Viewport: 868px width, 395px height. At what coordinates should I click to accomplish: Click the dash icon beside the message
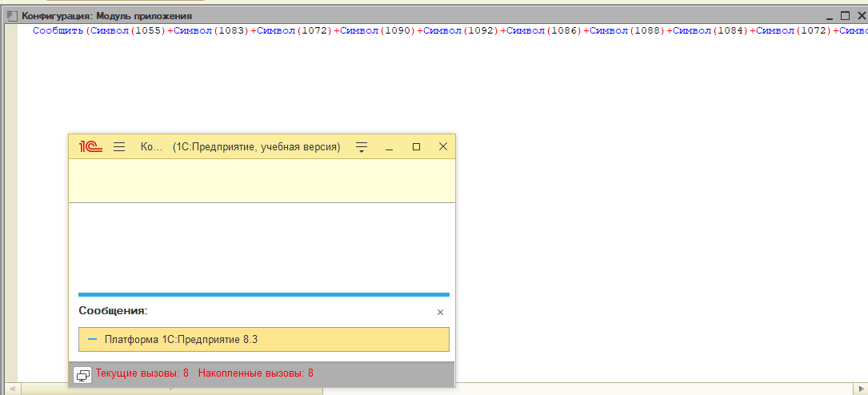pos(93,339)
